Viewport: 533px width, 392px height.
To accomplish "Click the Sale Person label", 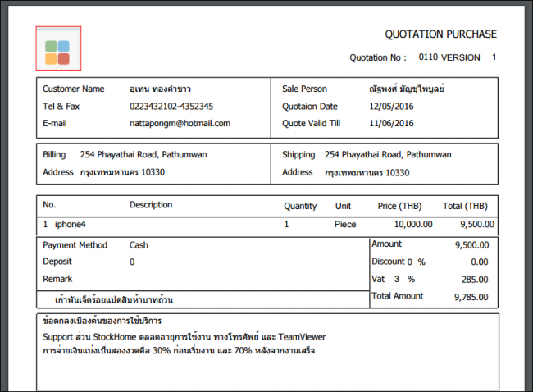I will [x=304, y=89].
